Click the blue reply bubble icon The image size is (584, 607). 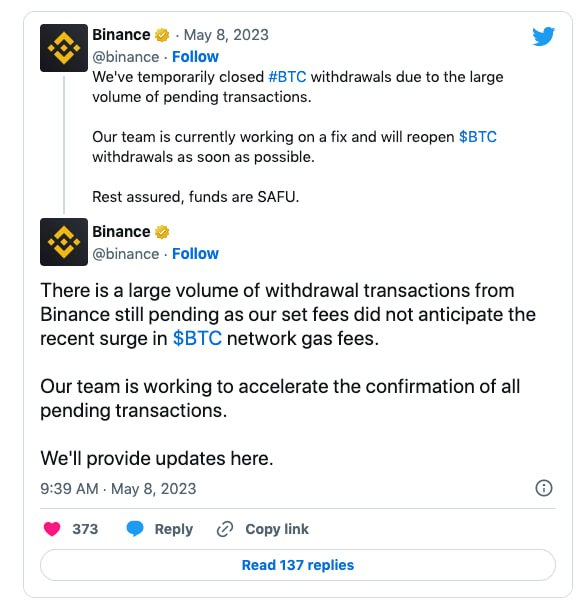click(x=135, y=528)
